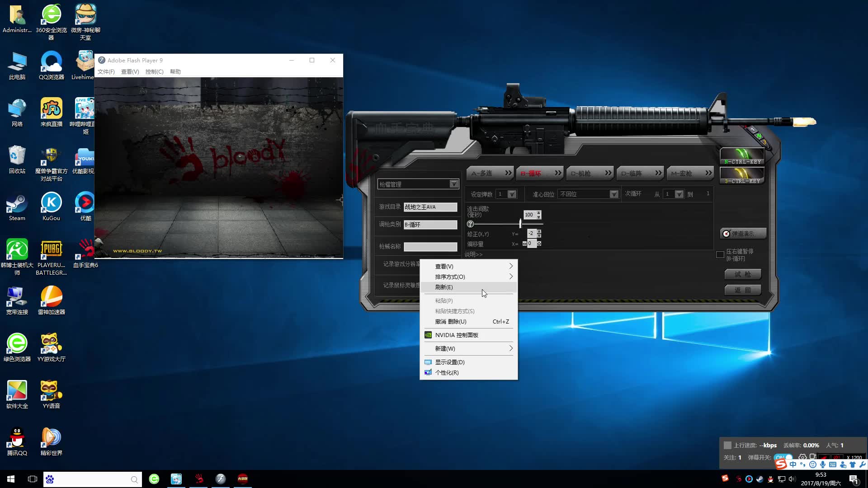Click the Sogou microphone voice input icon
The height and width of the screenshot is (488, 868).
(823, 465)
